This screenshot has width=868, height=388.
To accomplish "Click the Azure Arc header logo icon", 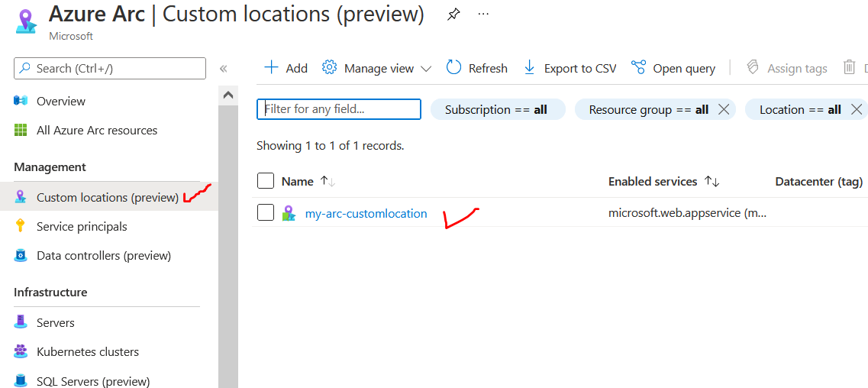I will click(25, 22).
